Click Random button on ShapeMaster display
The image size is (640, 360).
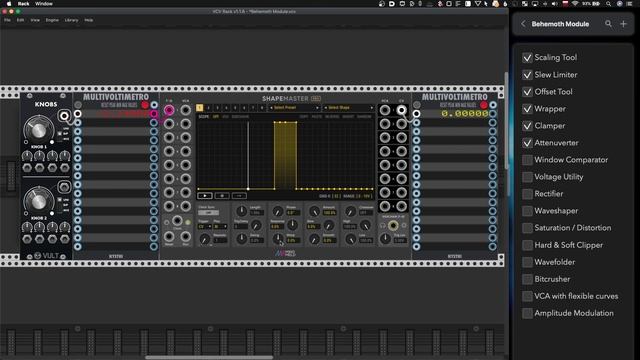click(364, 117)
